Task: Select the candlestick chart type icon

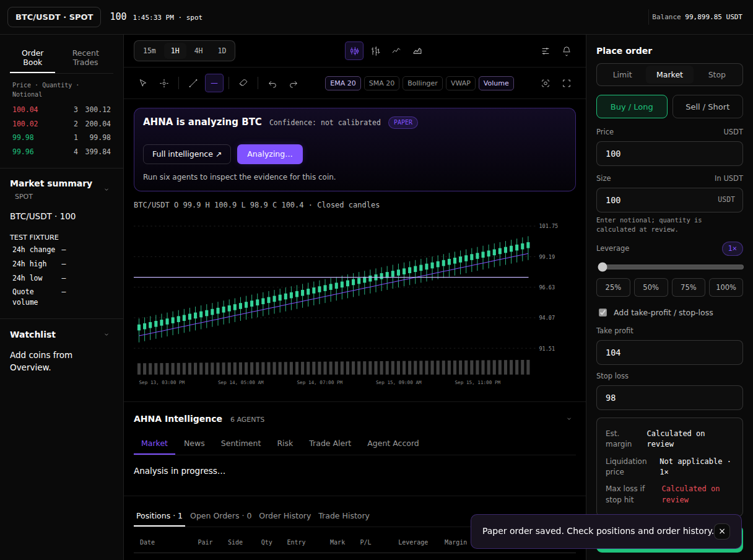Action: (354, 51)
